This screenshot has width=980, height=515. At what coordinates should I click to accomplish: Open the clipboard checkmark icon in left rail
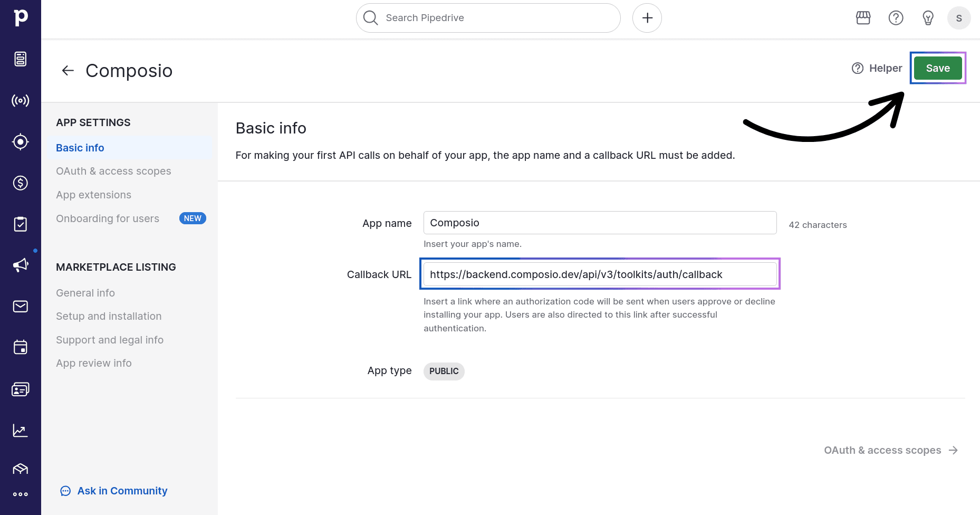coord(21,224)
